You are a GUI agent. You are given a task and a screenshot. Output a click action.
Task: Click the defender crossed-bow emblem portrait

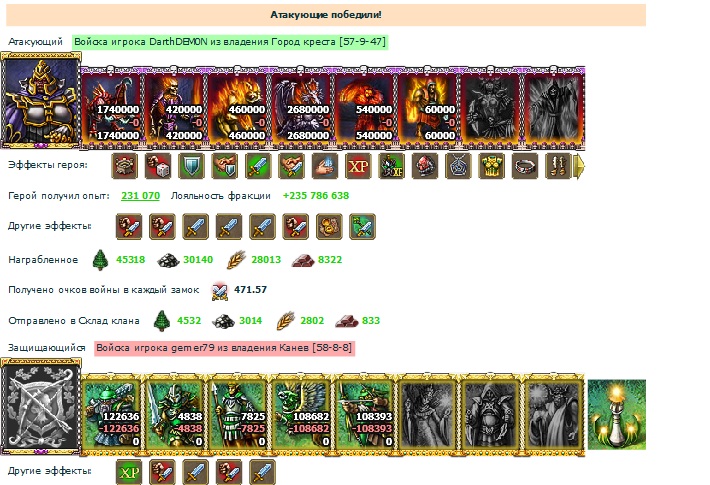click(41, 406)
